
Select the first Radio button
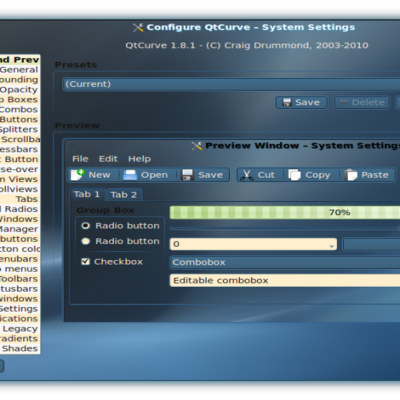click(x=86, y=226)
